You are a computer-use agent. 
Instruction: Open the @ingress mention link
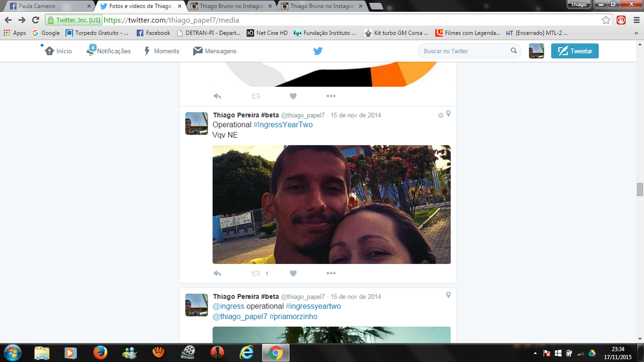pos(229,306)
